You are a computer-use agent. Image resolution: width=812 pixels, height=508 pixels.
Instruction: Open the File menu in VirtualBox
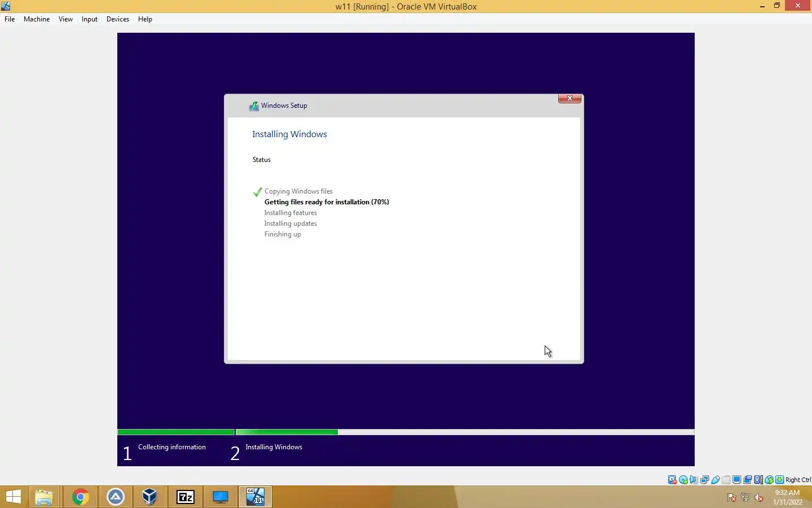tap(10, 19)
